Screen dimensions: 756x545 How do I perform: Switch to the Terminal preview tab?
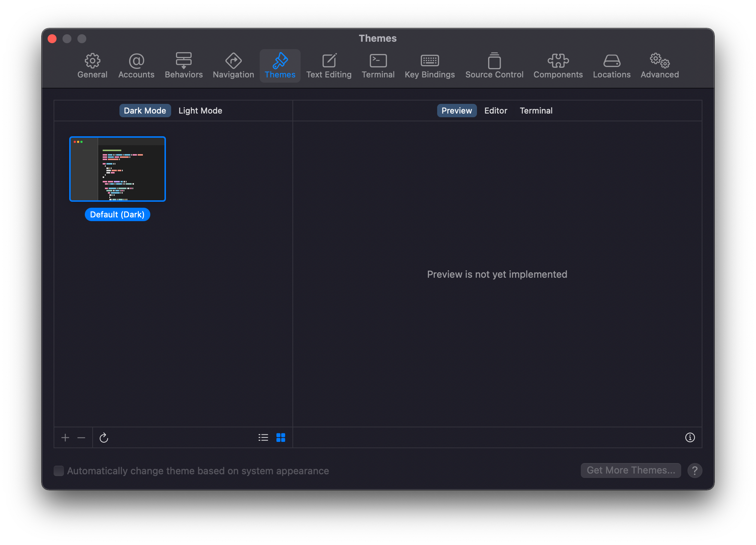(x=536, y=111)
